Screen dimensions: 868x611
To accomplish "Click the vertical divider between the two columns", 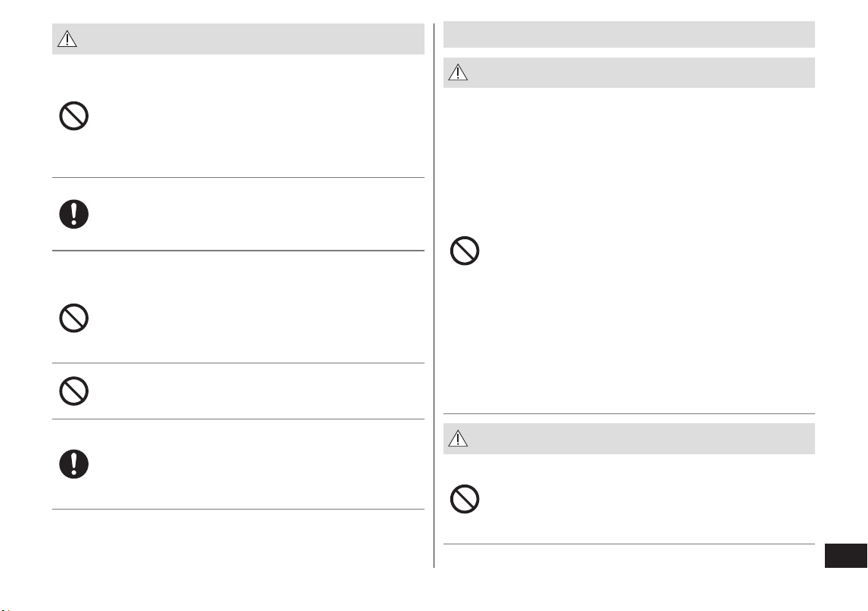I will coord(434,295).
